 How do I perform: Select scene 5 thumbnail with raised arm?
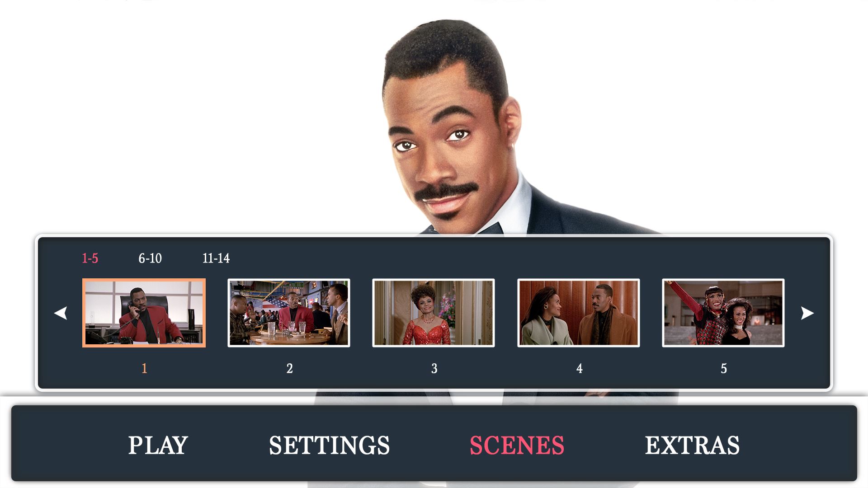723,313
